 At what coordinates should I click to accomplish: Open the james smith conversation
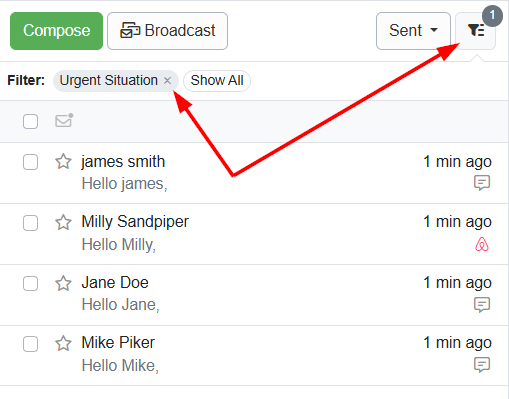click(x=254, y=173)
